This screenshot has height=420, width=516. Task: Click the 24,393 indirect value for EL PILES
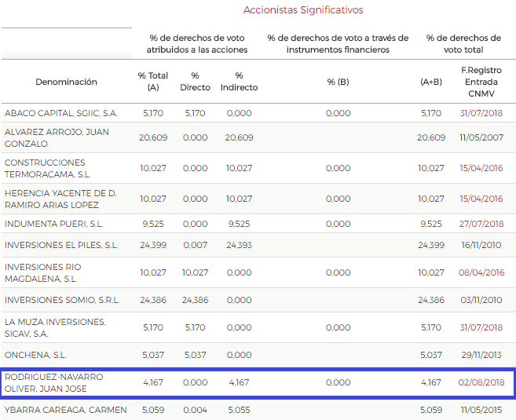click(239, 245)
